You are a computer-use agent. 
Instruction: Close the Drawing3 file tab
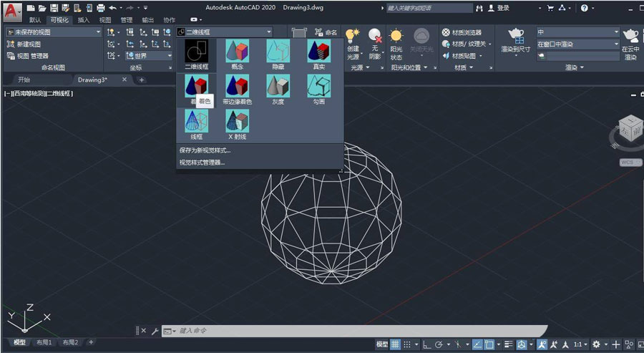pyautogui.click(x=125, y=79)
